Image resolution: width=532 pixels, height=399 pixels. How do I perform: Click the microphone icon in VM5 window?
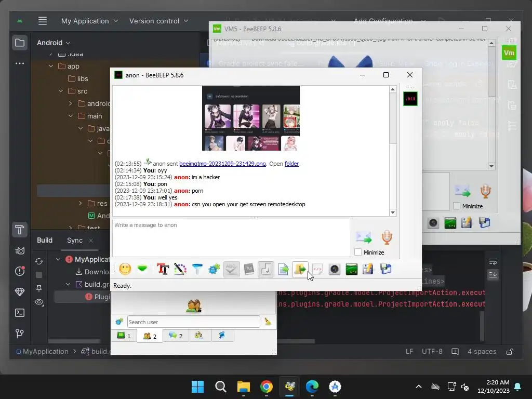pos(486,191)
